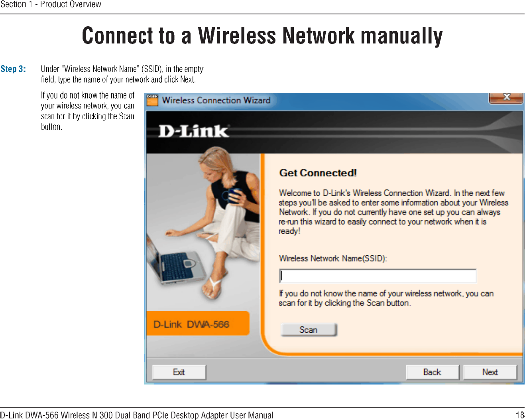Click the Scan button
Image resolution: width=525 pixels, height=420 pixels.
(309, 330)
